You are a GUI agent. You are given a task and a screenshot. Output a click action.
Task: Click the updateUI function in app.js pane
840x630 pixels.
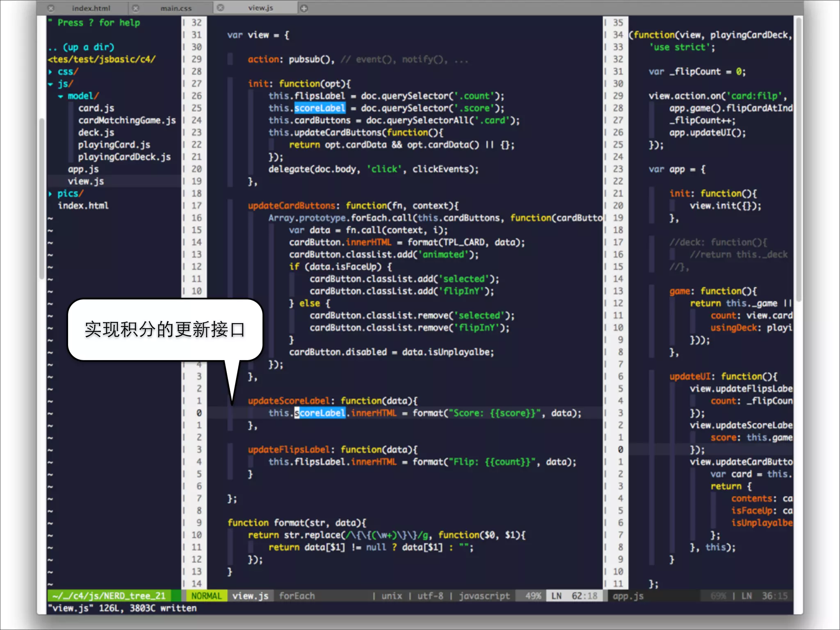tap(724, 376)
